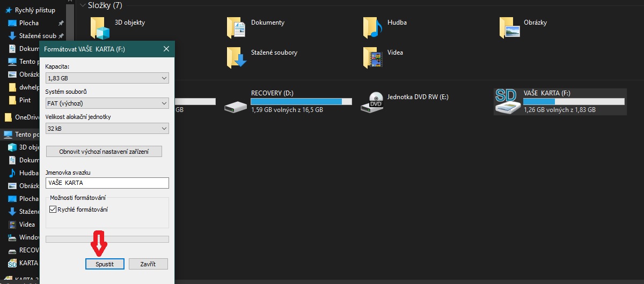Collapse the Složky (7) group header
The image size is (644, 284).
[x=82, y=5]
